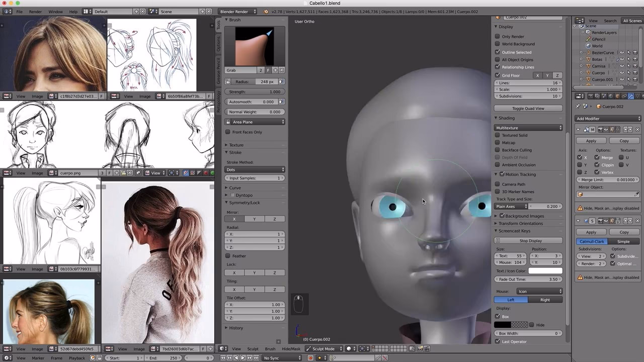Open the Render menu in Blender's top bar

pos(35,12)
